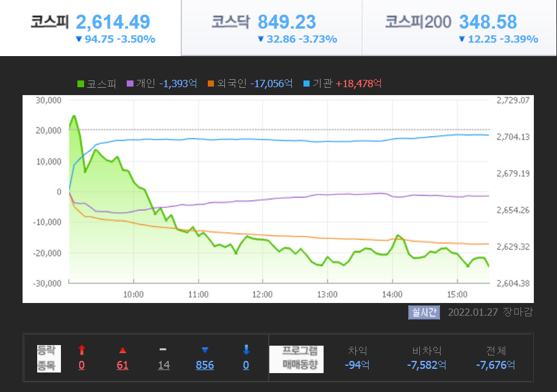Open the rising stocks count 61

point(122,365)
